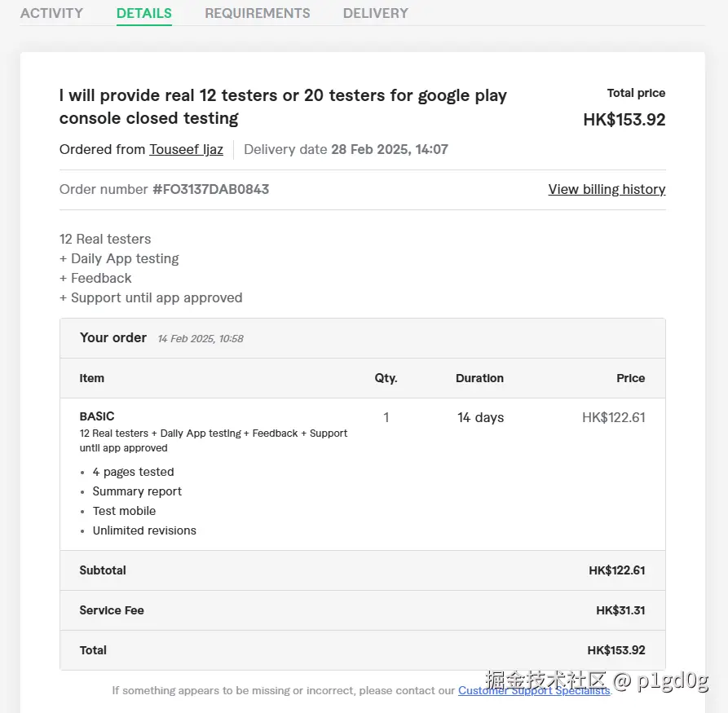Click the Duration column header
Screen dimensions: 728x713
point(479,378)
